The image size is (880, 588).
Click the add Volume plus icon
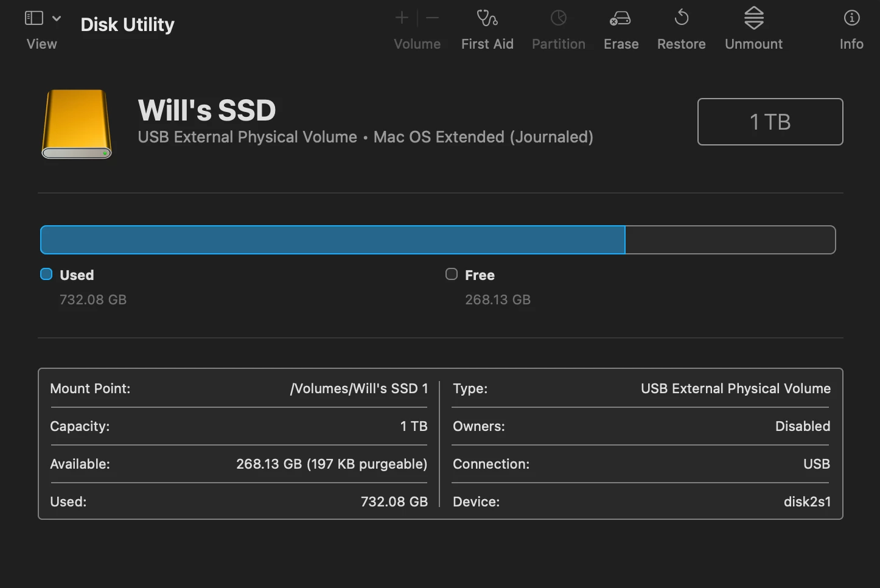[x=402, y=18]
